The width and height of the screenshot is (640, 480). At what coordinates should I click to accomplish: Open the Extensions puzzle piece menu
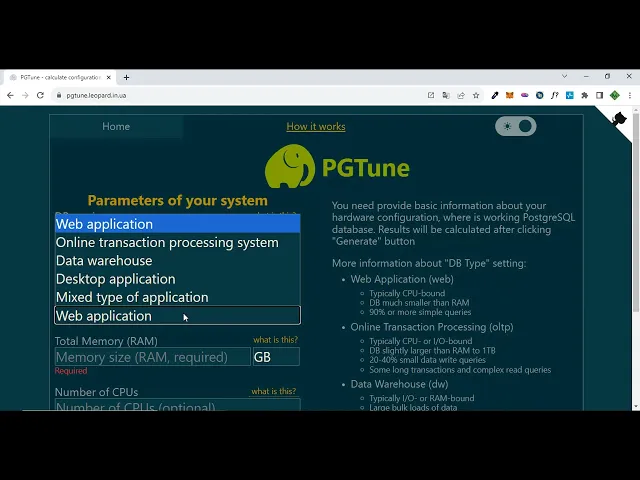pyautogui.click(x=584, y=95)
